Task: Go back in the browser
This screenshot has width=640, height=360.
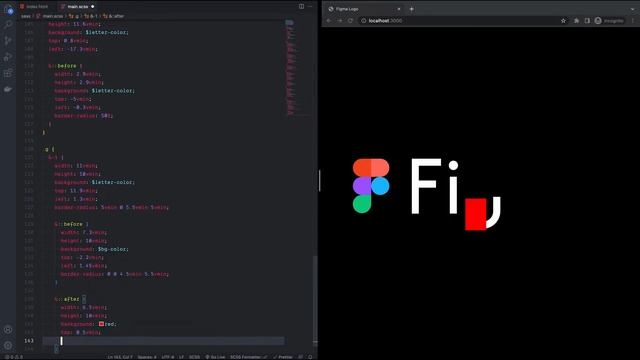Action: coord(329,20)
